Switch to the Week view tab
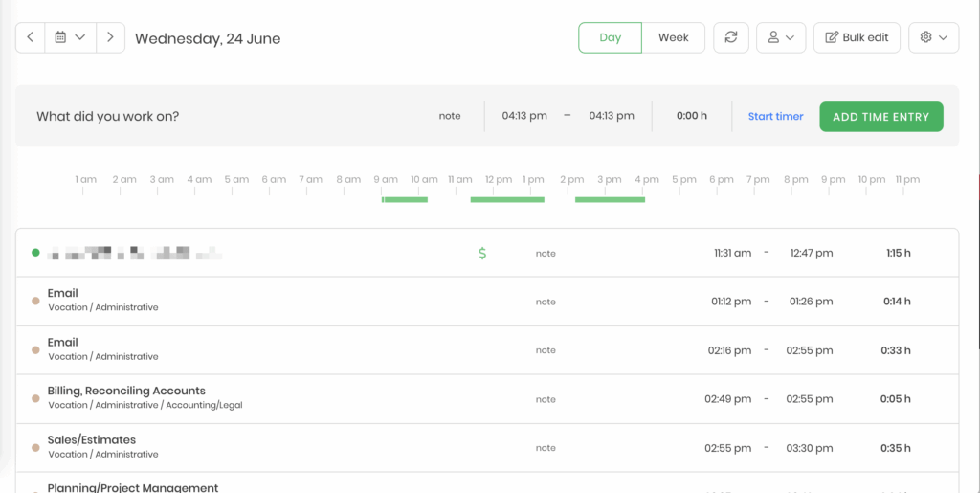This screenshot has width=980, height=493. (x=673, y=38)
